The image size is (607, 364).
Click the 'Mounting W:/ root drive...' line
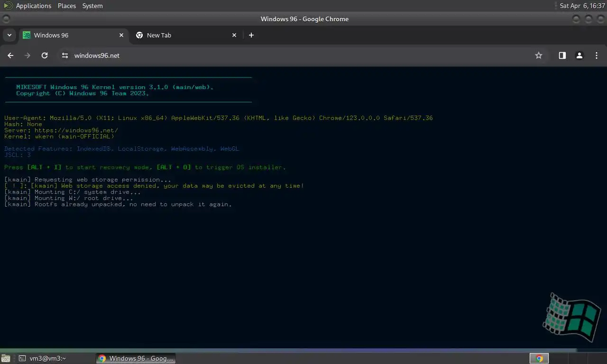(x=69, y=198)
